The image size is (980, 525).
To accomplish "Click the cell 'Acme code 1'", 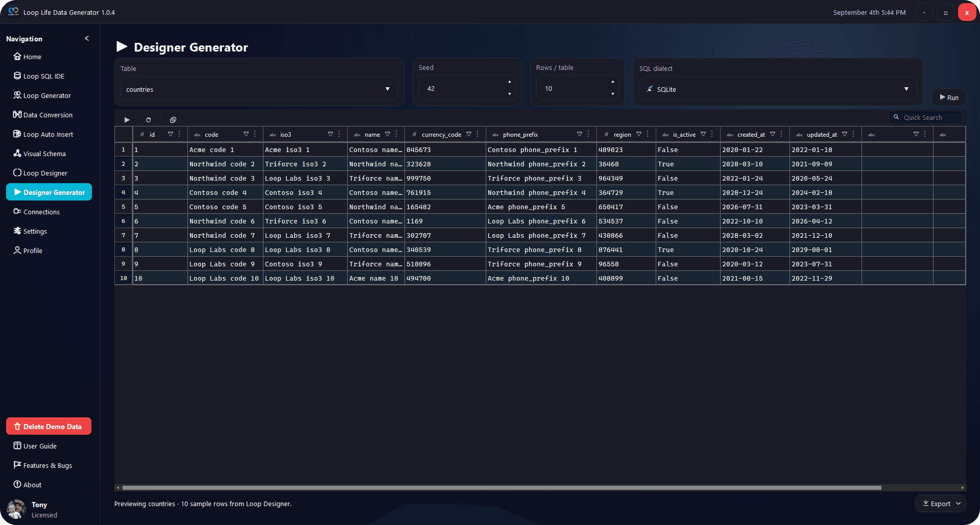I will 225,149.
